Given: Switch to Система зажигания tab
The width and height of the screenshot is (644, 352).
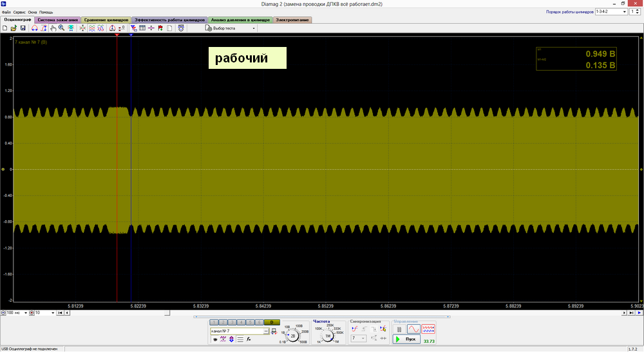Looking at the screenshot, I should (57, 20).
